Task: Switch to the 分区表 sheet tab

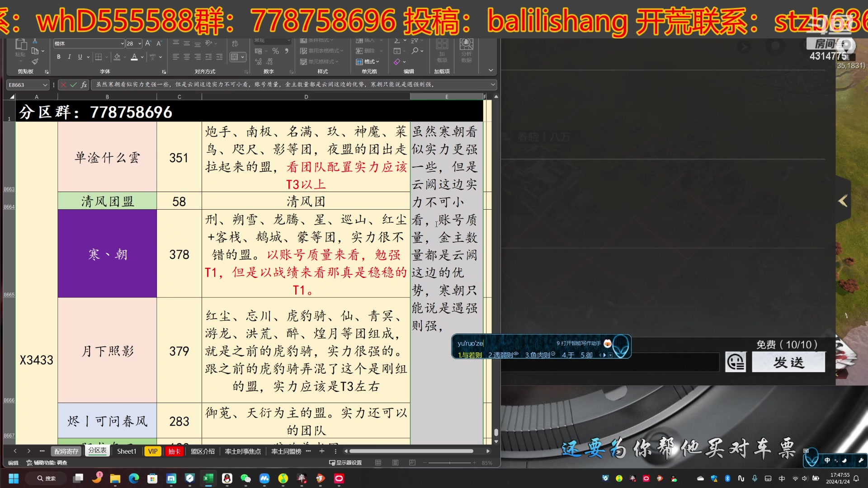Action: point(97,450)
